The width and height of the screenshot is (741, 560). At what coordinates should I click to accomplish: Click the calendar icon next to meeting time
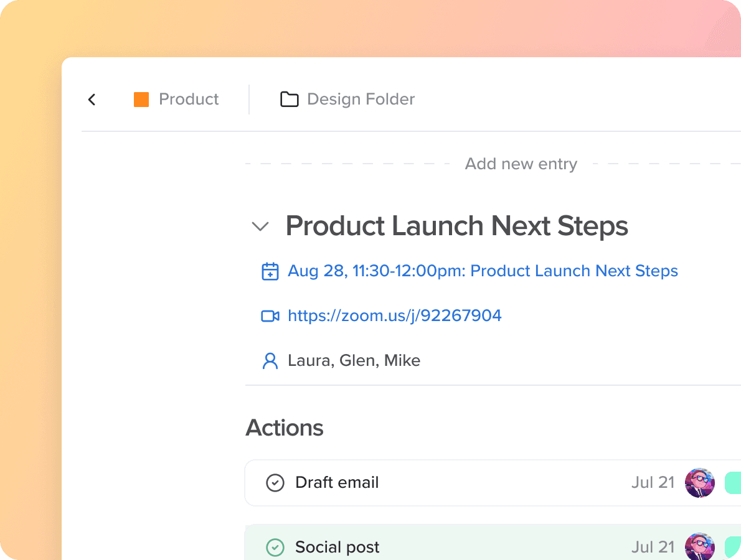pos(270,271)
